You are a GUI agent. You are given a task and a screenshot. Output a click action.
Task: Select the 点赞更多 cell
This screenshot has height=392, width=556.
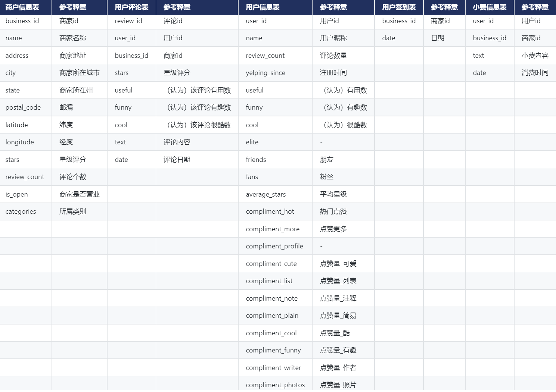343,229
